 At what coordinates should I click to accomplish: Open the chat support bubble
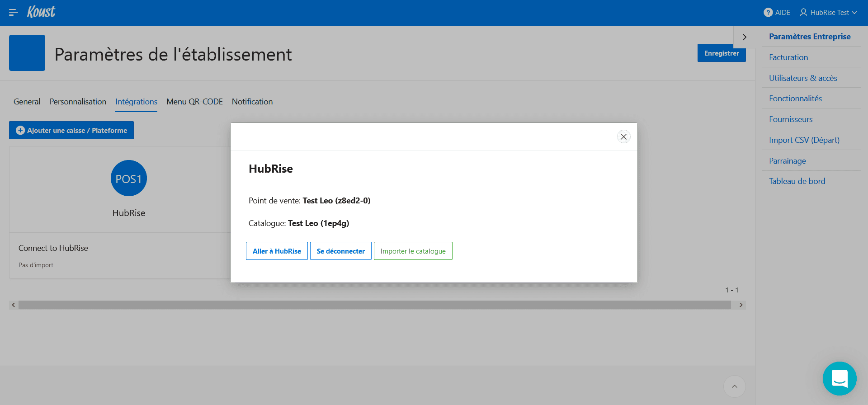(x=840, y=378)
